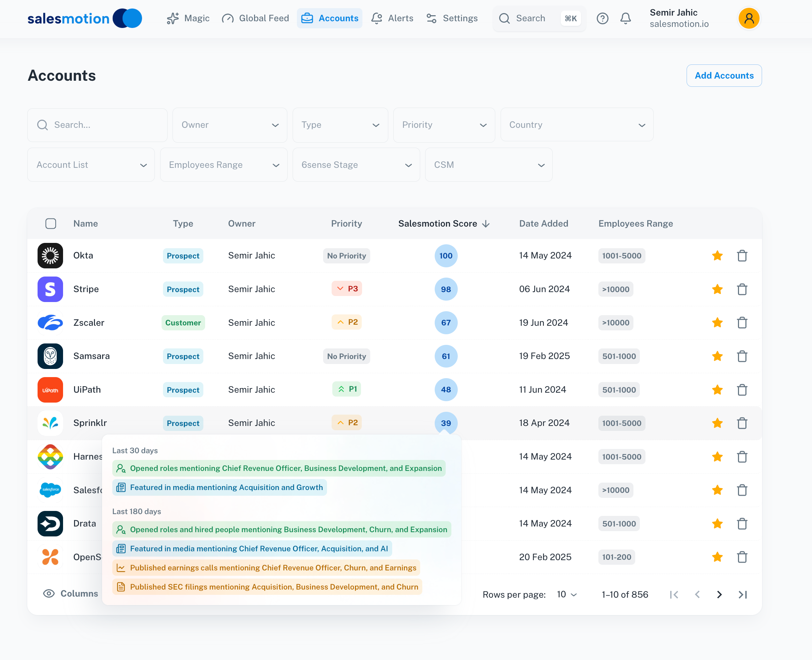Click the Add Accounts button
812x660 pixels.
point(724,76)
